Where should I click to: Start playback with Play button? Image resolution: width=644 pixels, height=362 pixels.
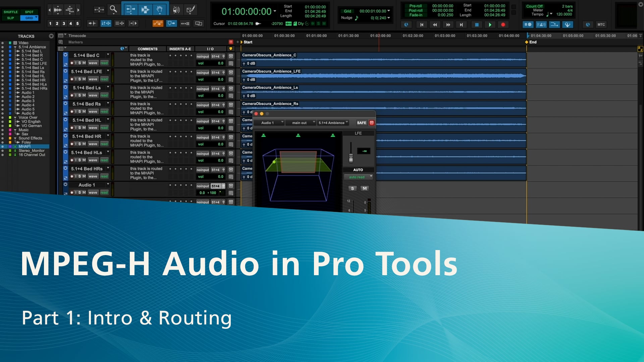[x=490, y=24]
